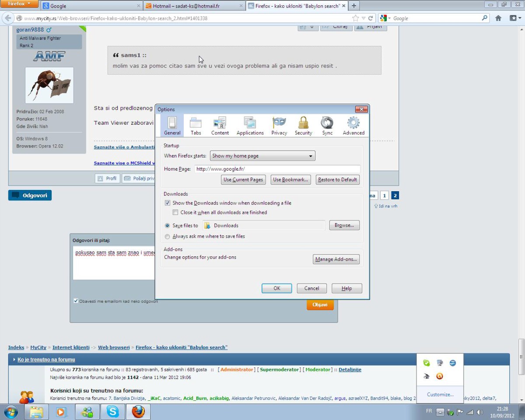
Task: Click in the Home Page URL field
Action: (x=277, y=169)
